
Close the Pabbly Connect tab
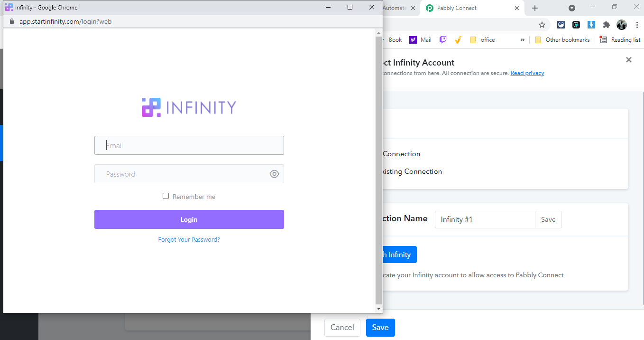pos(517,8)
